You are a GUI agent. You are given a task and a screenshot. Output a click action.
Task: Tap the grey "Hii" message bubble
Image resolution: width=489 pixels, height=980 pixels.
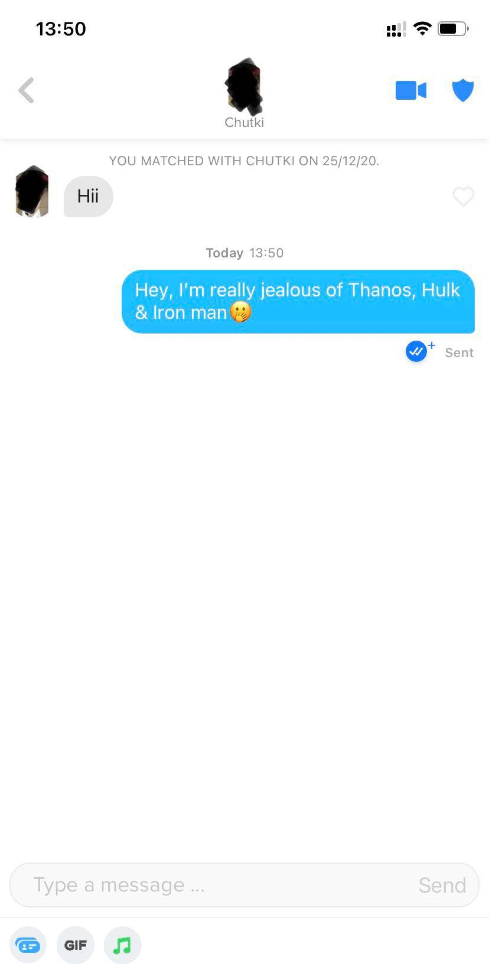pos(88,196)
